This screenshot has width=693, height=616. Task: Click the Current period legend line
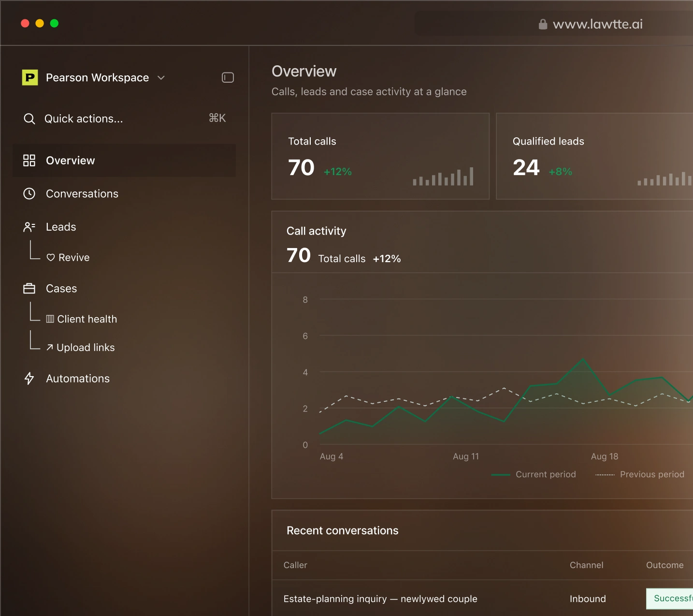click(x=501, y=475)
